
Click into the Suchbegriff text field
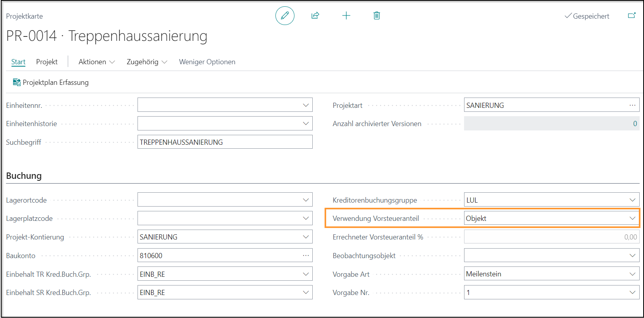[x=224, y=142]
